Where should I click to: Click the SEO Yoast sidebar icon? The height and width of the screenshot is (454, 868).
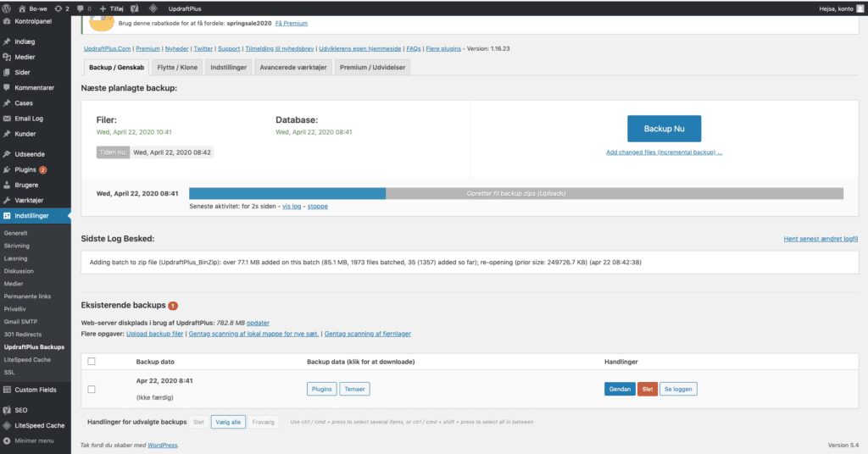click(x=7, y=410)
